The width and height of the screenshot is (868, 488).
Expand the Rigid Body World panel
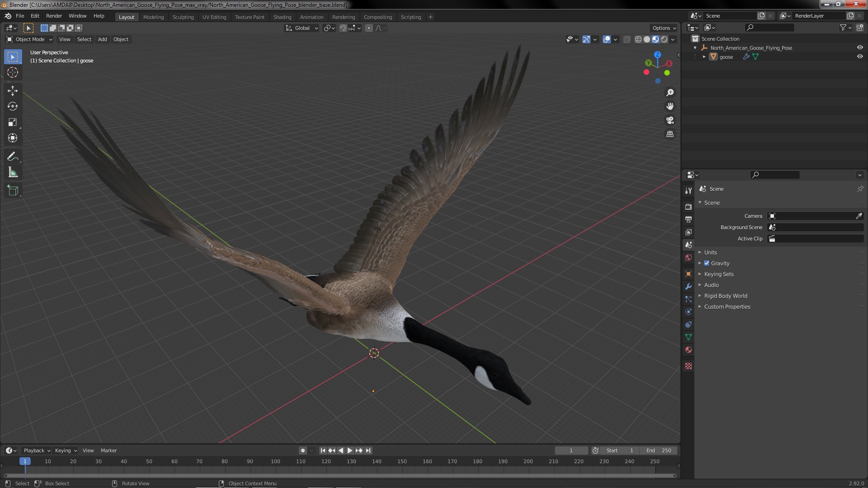pyautogui.click(x=725, y=296)
